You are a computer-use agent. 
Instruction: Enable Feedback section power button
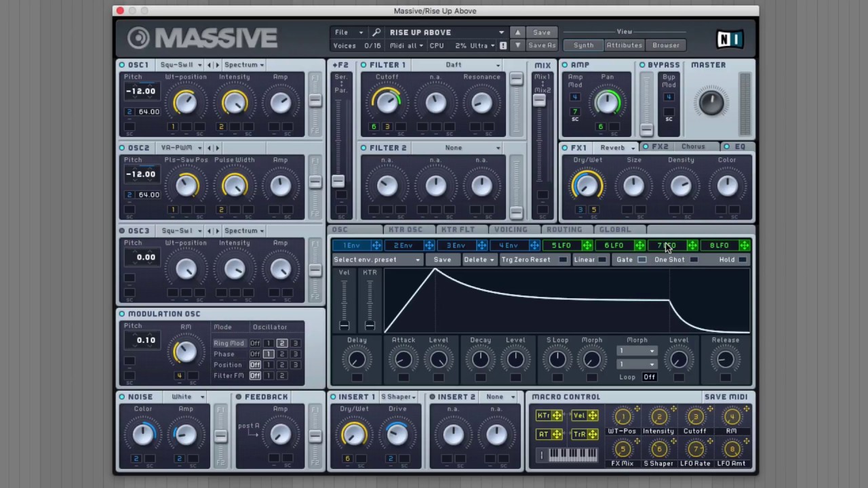pyautogui.click(x=239, y=397)
